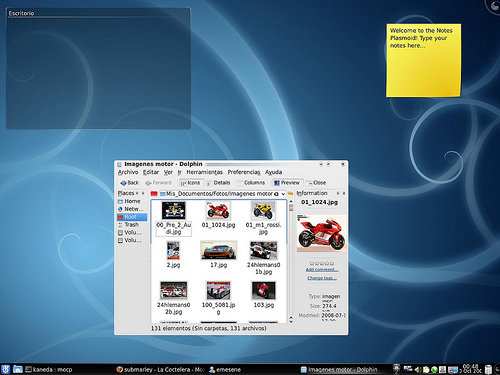
Task: Switch to kaneda : mocp terminal task
Action: (49, 370)
